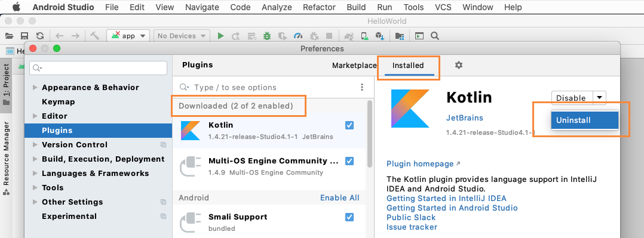644x238 pixels.
Task: Switch to the Marketplace tab
Action: click(354, 65)
